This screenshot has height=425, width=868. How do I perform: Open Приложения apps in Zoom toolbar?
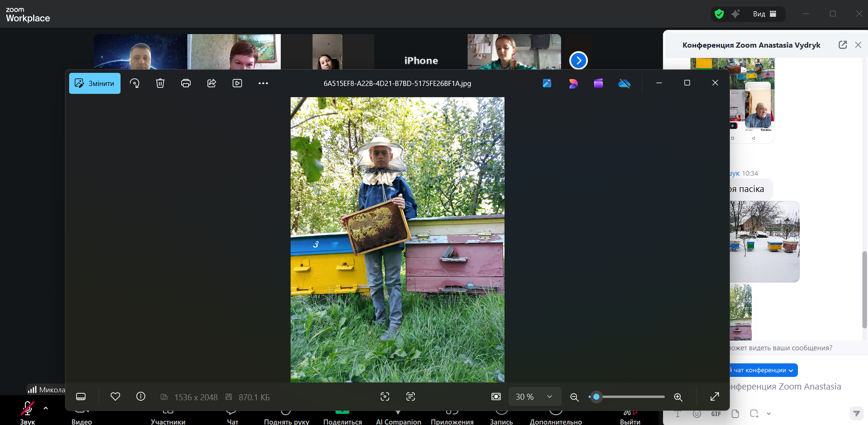pyautogui.click(x=452, y=417)
